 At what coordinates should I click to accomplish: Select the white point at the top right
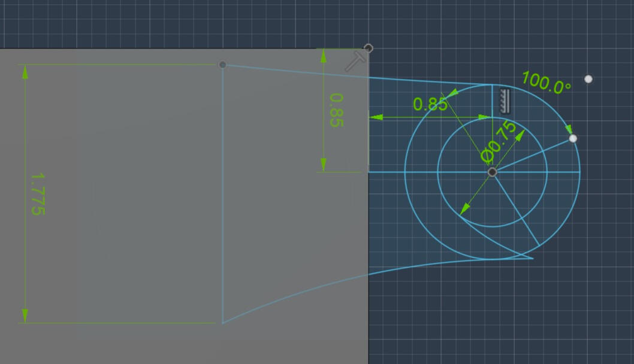coord(587,78)
